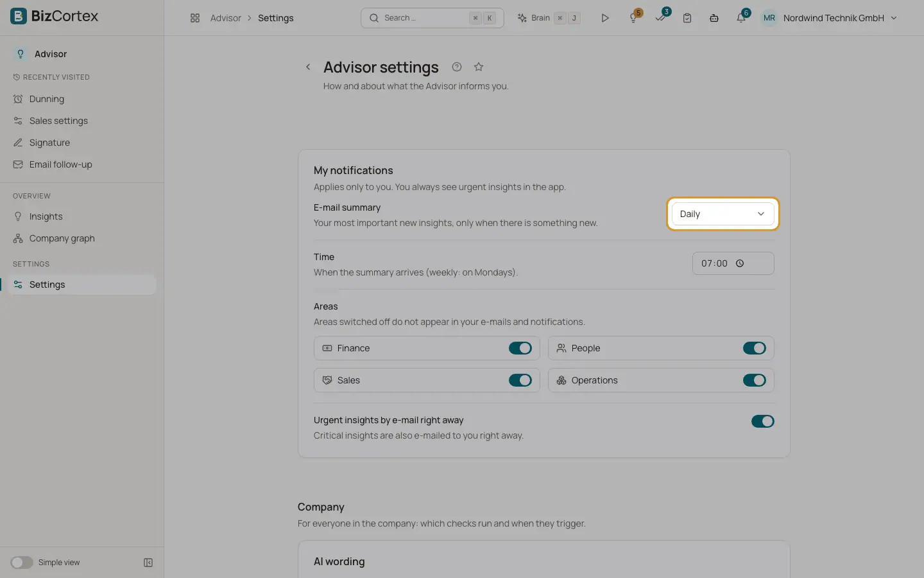
Task: Enable the Simple view toggle
Action: pos(22,563)
